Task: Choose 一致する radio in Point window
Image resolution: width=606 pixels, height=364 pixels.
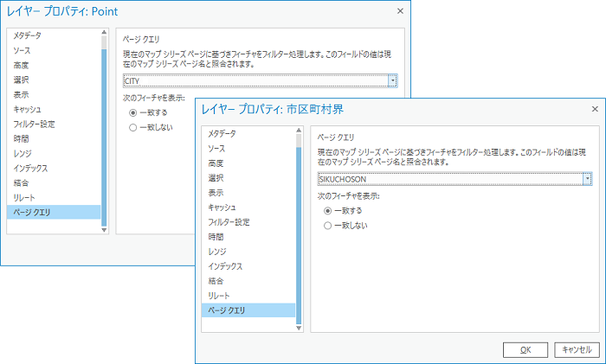Action: [133, 112]
